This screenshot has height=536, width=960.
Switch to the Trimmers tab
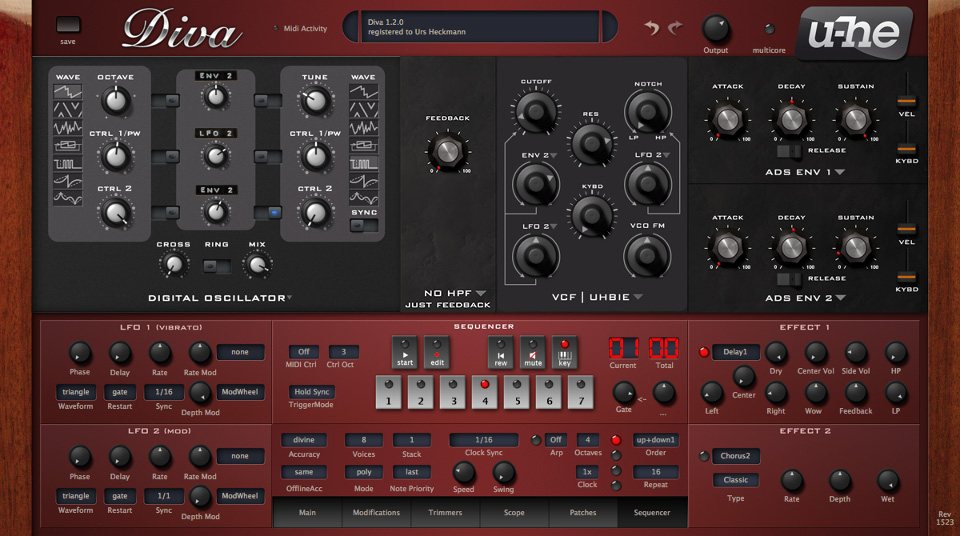pos(445,513)
